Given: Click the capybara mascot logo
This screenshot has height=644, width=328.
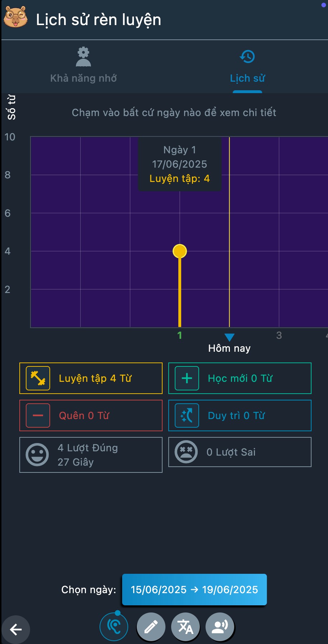Looking at the screenshot, I should click(x=16, y=18).
